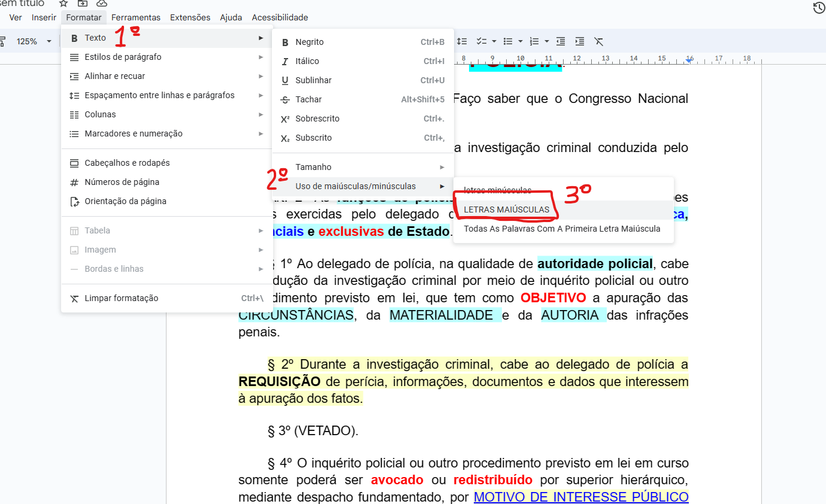Viewport: 826px width, 504px height.
Task: Click the red word OBJETIVO
Action: (553, 297)
